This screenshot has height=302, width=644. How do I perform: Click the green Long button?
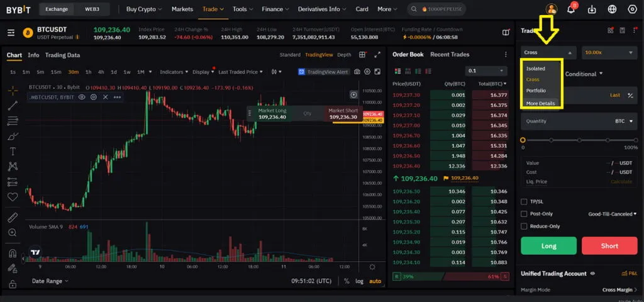click(x=548, y=246)
